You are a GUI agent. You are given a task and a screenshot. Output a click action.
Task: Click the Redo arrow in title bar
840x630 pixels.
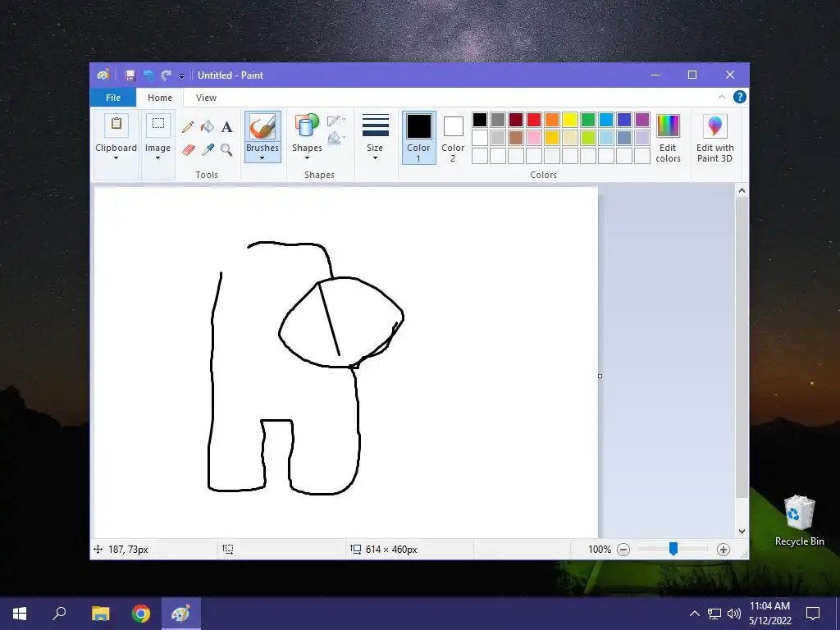point(166,75)
